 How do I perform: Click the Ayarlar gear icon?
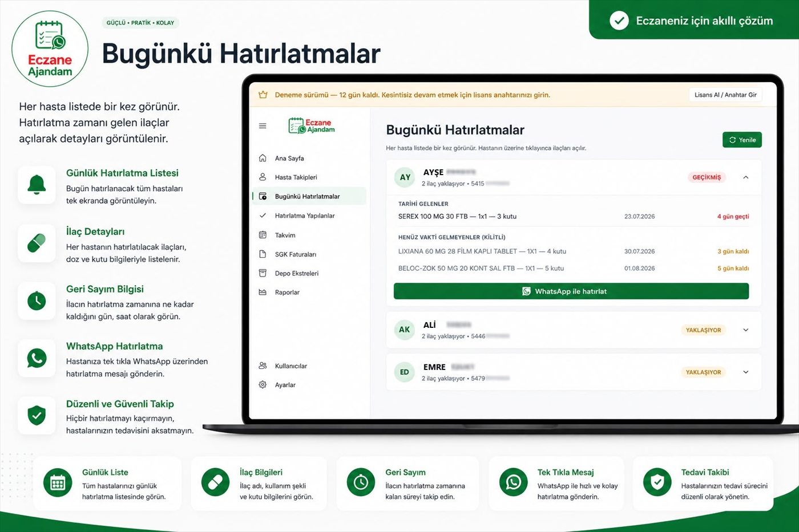click(263, 385)
